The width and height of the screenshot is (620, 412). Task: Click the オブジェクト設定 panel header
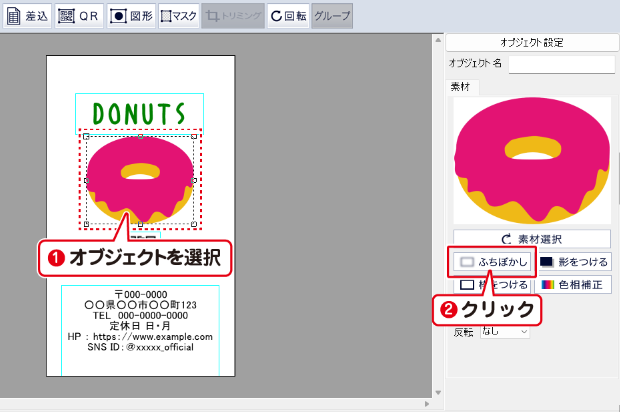529,42
